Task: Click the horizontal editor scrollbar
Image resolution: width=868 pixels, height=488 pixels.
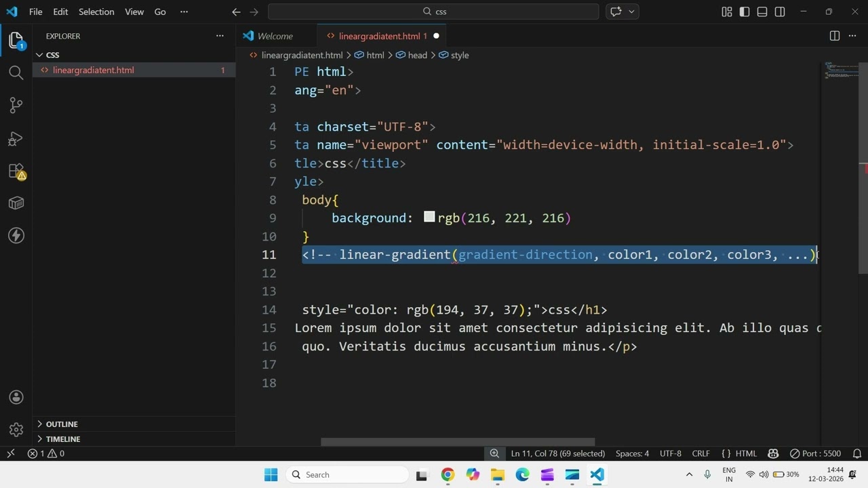Action: click(x=458, y=442)
